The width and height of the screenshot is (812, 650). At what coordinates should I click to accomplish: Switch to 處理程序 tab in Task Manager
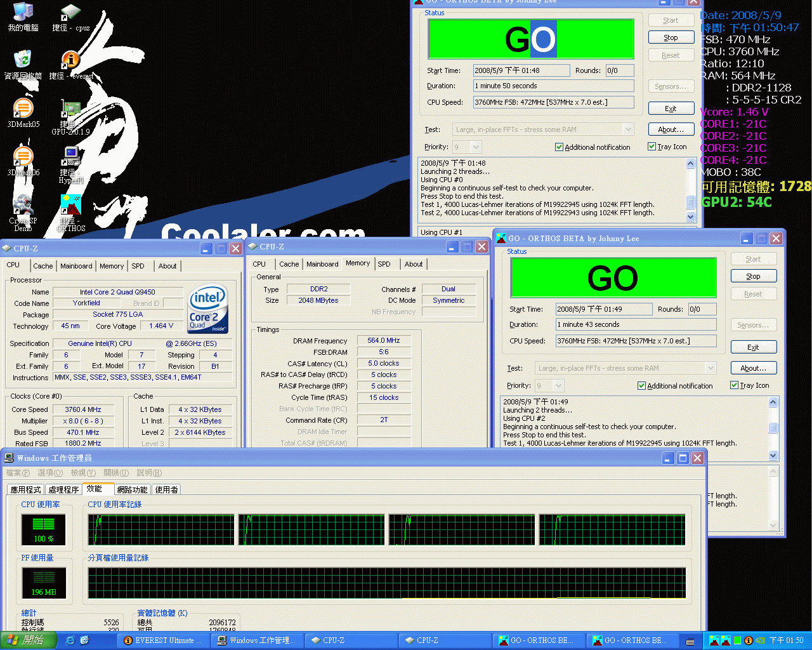(63, 489)
